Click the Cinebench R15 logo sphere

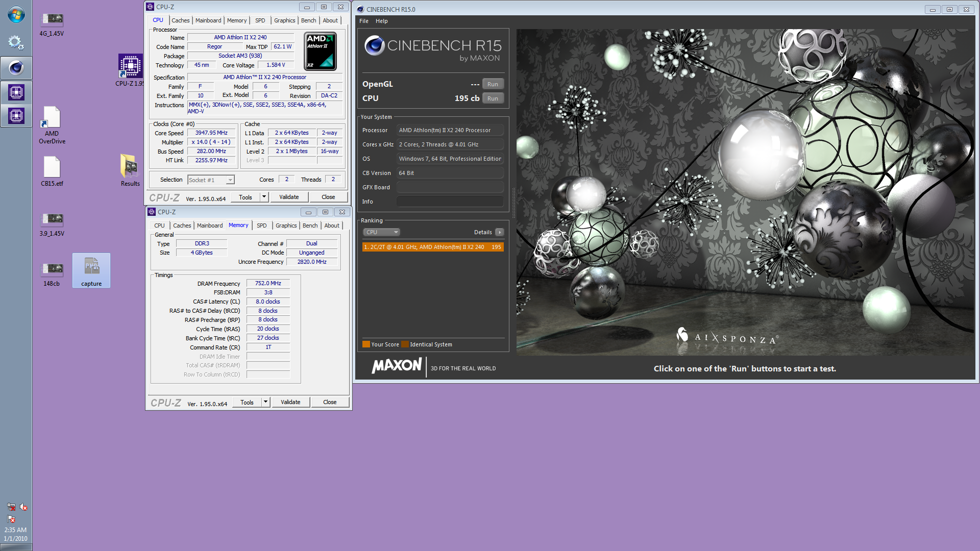(374, 45)
